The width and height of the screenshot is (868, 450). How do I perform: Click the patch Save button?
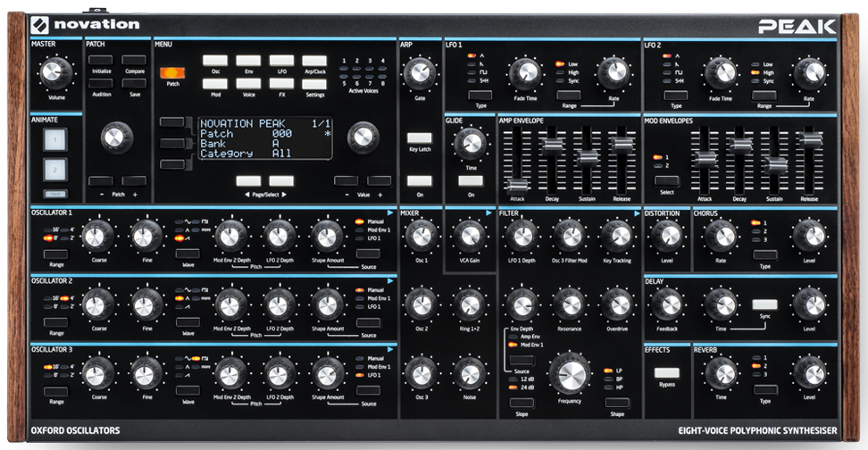134,83
